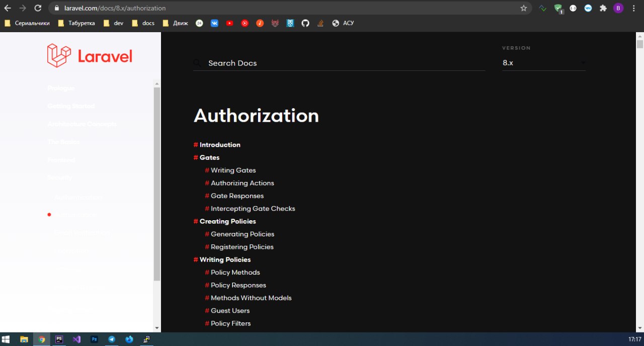This screenshot has width=644, height=346.
Task: Click the Laravel logo
Action: (90, 55)
